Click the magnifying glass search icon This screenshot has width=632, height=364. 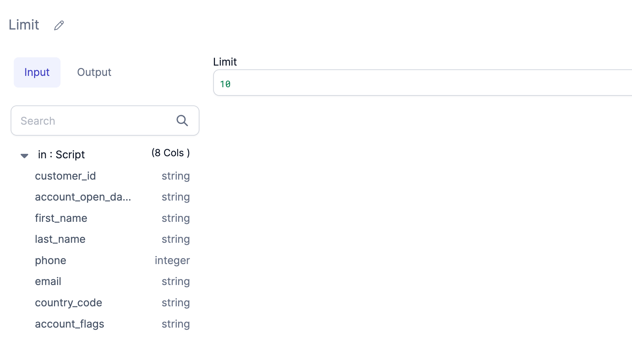point(182,121)
